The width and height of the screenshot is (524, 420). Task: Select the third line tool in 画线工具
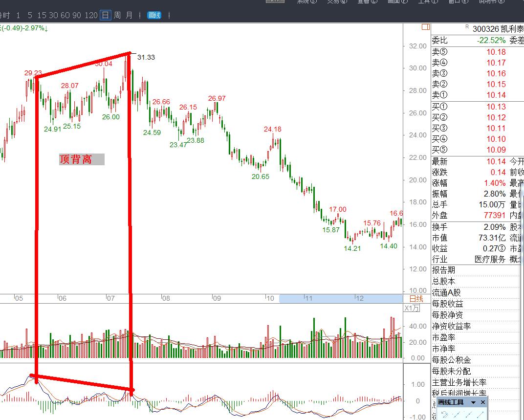(x=469, y=415)
